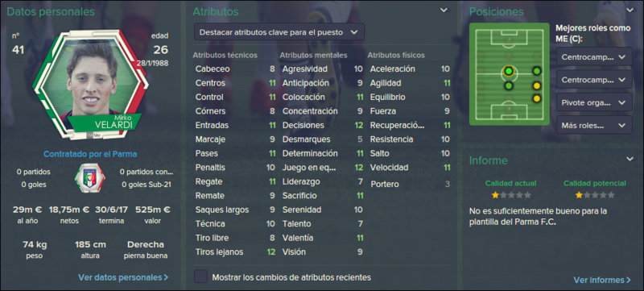Image resolution: width=644 pixels, height=291 pixels.
Task: Open the 'Ver datos personales' link
Action: pyautogui.click(x=123, y=277)
